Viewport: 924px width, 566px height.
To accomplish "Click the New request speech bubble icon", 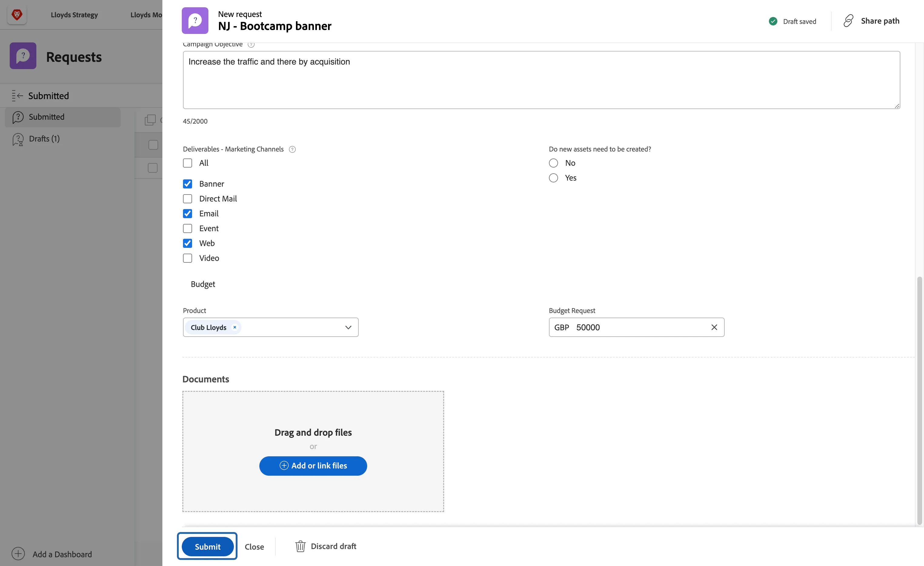I will click(x=195, y=21).
